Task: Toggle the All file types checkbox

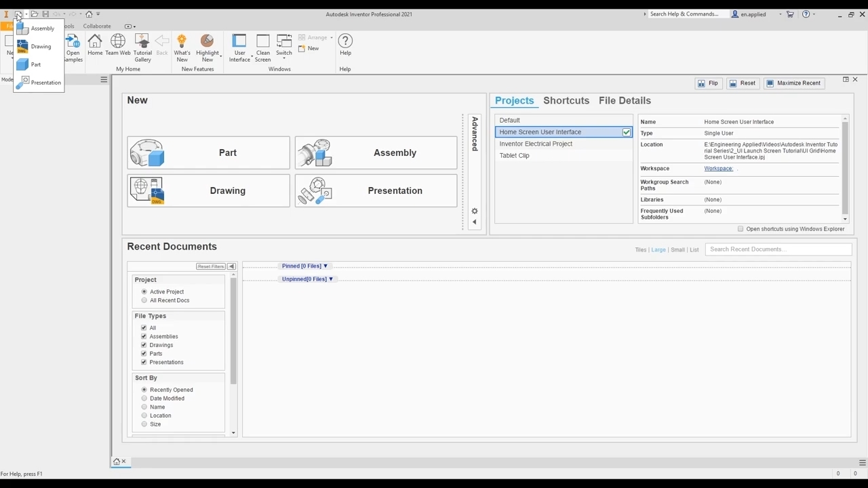Action: pyautogui.click(x=144, y=328)
